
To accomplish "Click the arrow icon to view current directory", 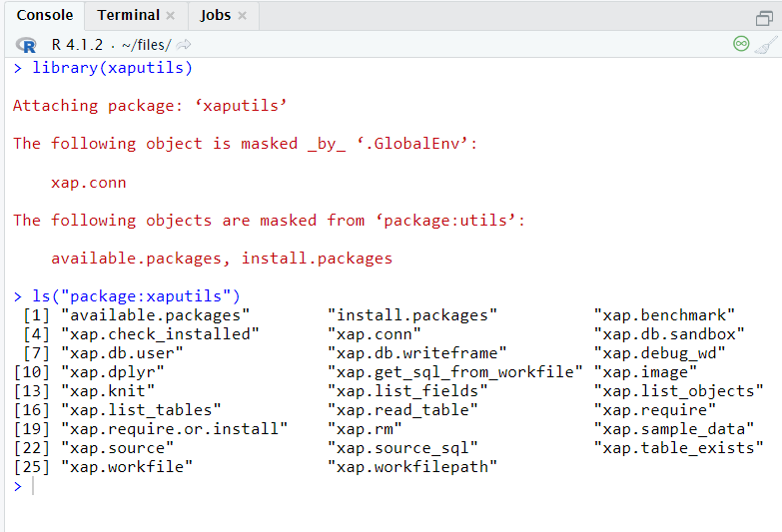I will point(184,45).
